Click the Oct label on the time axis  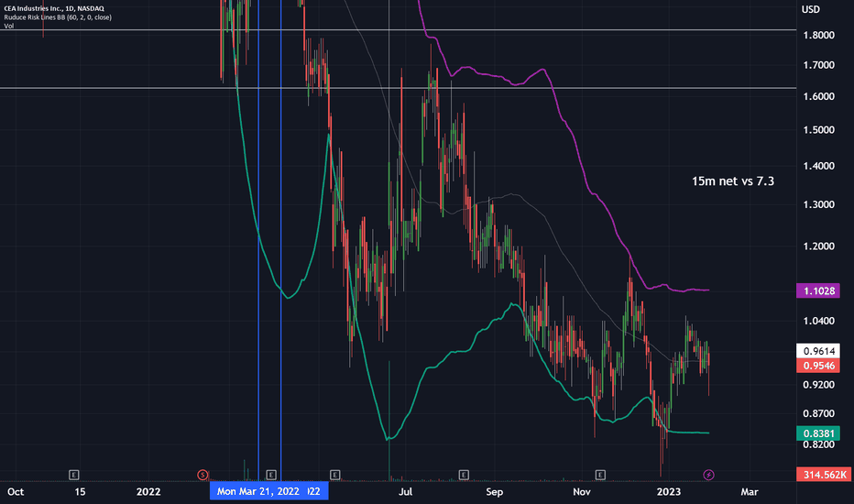point(16,492)
